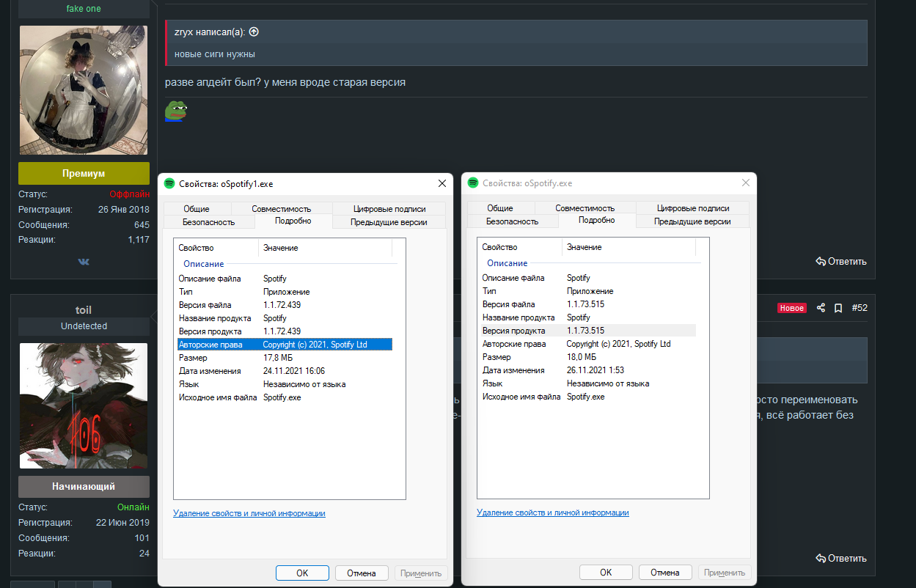Select the Версия файла row in oSpotify.exe window

[588, 304]
